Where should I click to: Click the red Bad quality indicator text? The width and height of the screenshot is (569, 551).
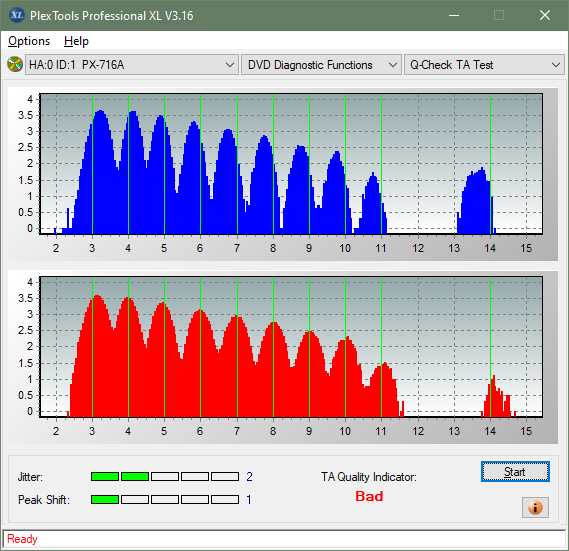pos(369,496)
